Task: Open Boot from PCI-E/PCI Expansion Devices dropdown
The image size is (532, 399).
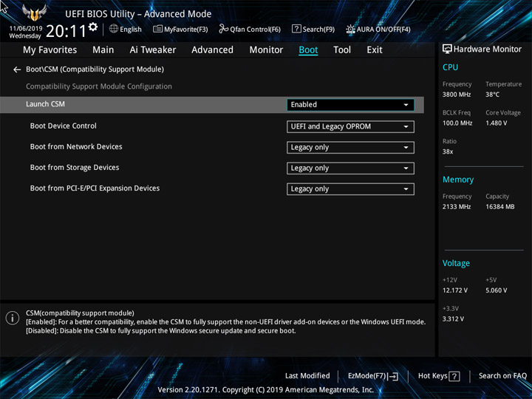Action: tap(350, 189)
